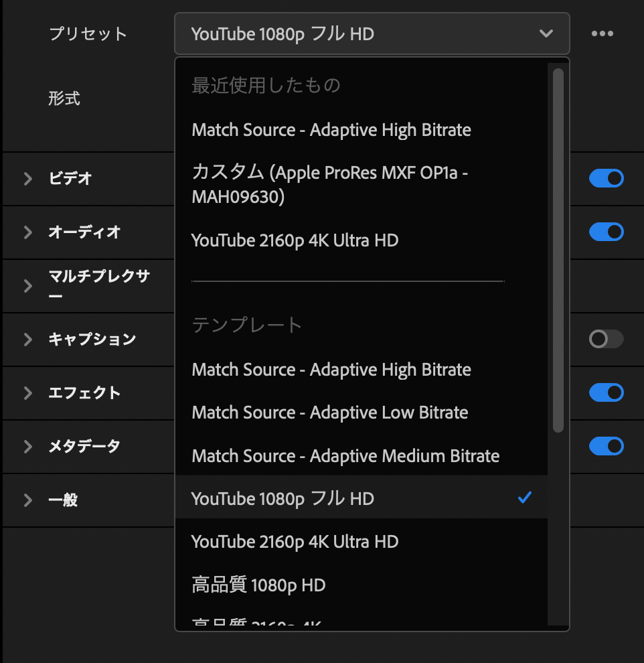644x663 pixels.
Task: Click the 形式 label
Action: pyautogui.click(x=64, y=98)
